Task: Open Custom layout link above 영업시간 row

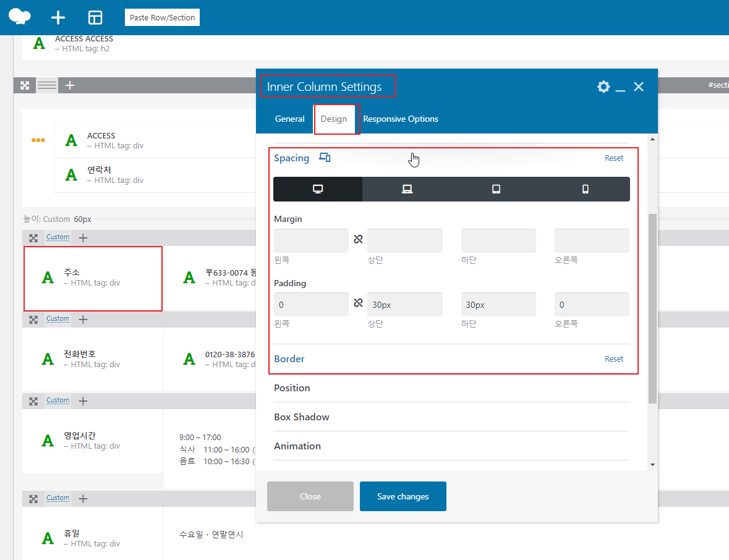Action: coord(58,400)
